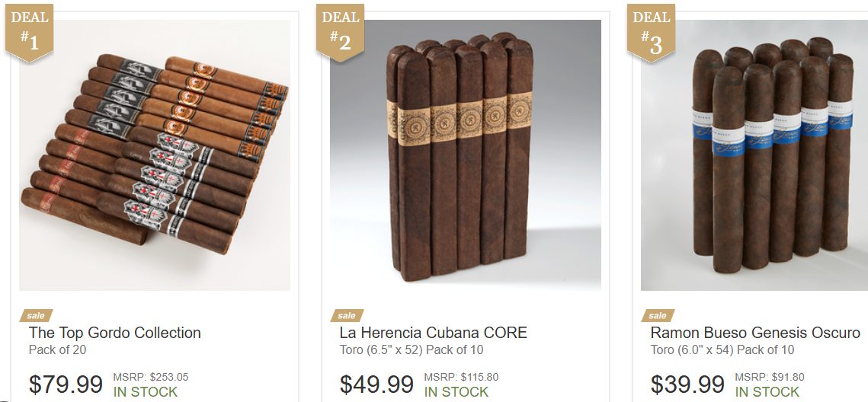This screenshot has height=402, width=868.
Task: Click IN STOCK label under La Herencia Cubana
Action: click(456, 392)
